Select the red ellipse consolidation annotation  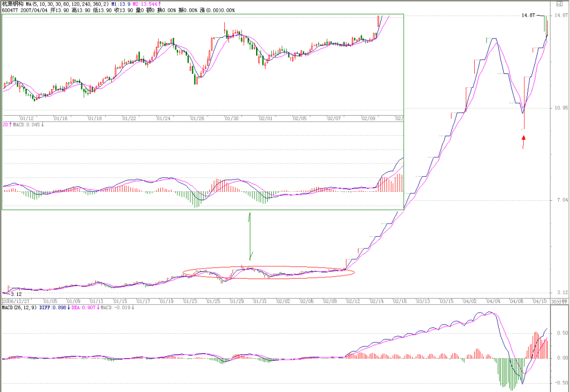[268, 272]
